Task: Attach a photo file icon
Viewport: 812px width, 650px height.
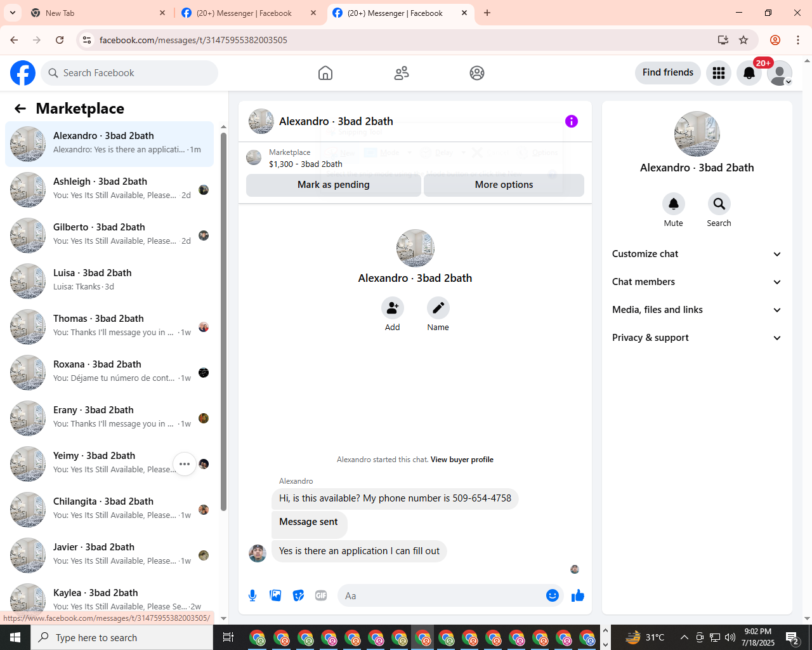Action: click(x=275, y=595)
